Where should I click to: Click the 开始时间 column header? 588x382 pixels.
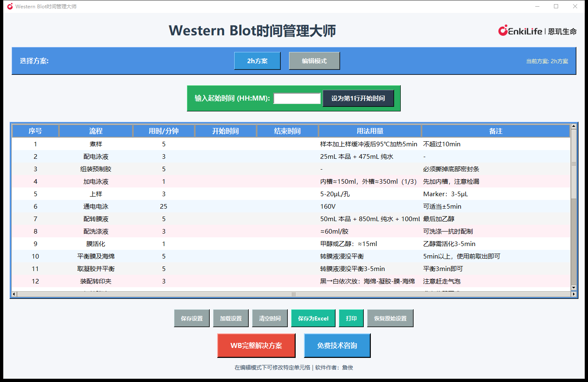tap(225, 131)
